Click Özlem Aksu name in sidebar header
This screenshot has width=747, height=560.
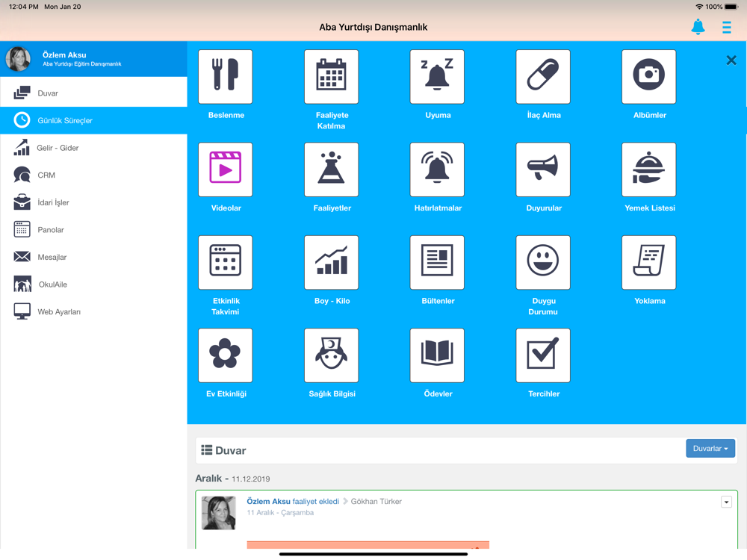point(64,55)
